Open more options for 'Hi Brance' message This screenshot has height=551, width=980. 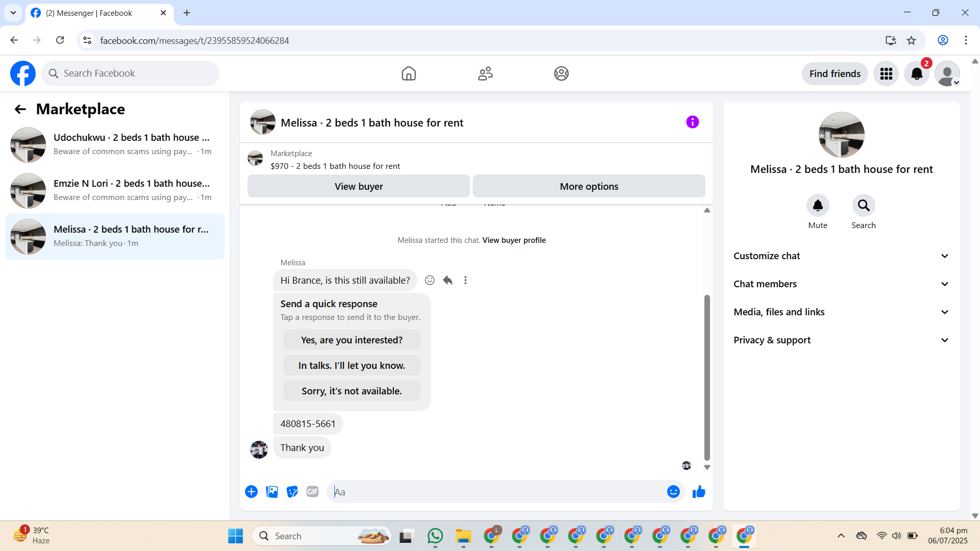tap(465, 280)
